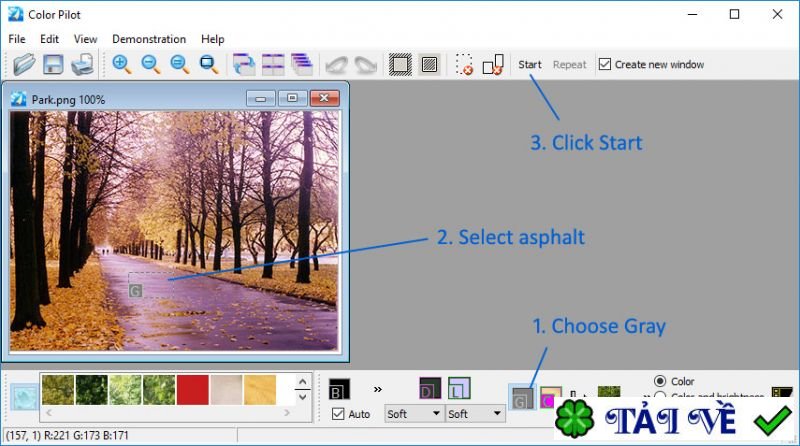Print the image with the printer icon
The width and height of the screenshot is (800, 446).
click(83, 65)
